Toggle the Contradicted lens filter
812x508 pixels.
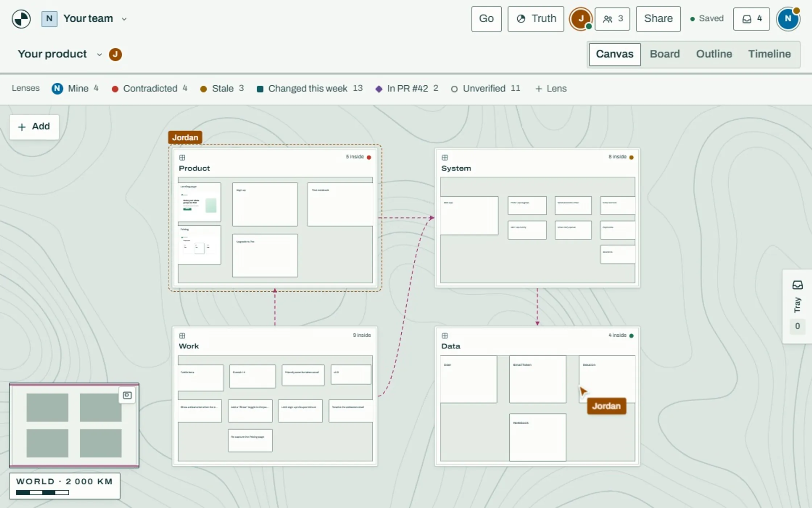149,89
